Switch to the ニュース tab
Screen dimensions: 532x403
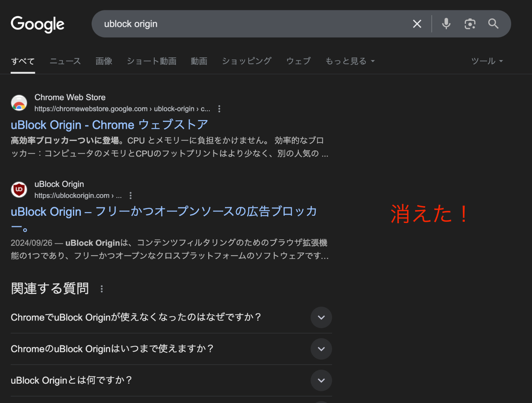65,61
